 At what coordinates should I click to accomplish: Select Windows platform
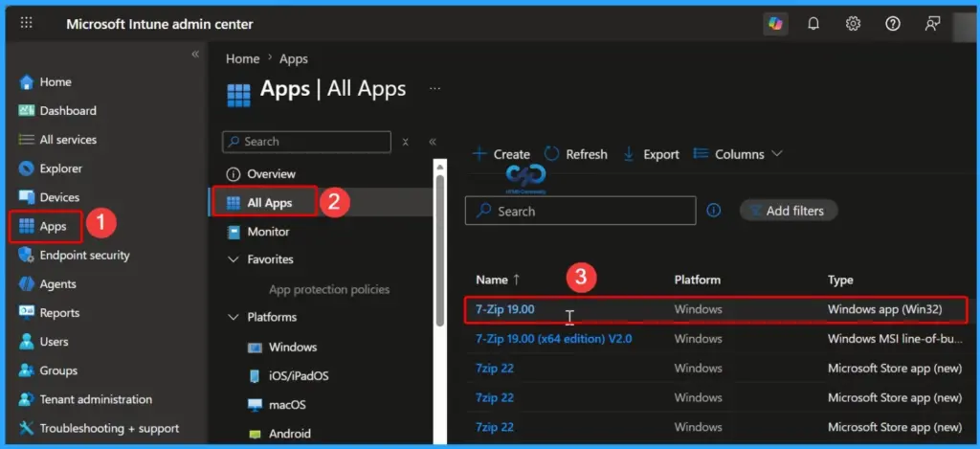(x=282, y=348)
